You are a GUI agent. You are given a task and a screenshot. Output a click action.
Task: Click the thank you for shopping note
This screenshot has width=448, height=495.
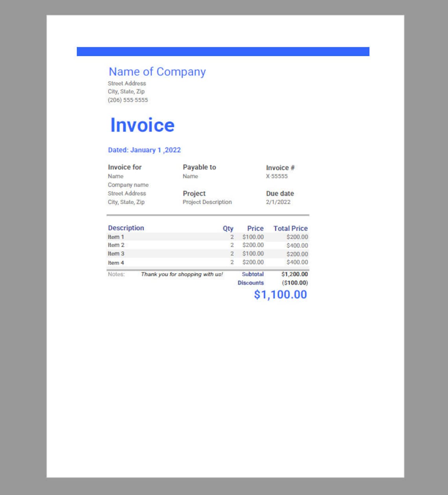pos(181,274)
